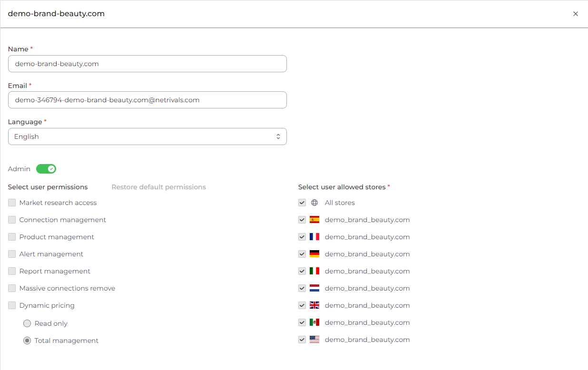This screenshot has width=588, height=370.
Task: Close the demo-brand-beauty.com dialog
Action: (x=576, y=14)
